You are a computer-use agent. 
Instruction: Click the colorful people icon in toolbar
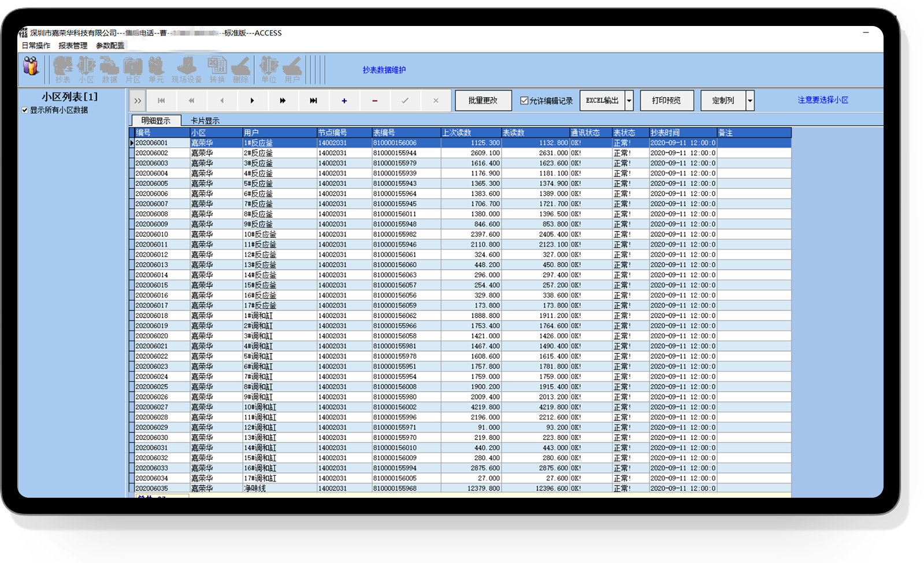(31, 66)
